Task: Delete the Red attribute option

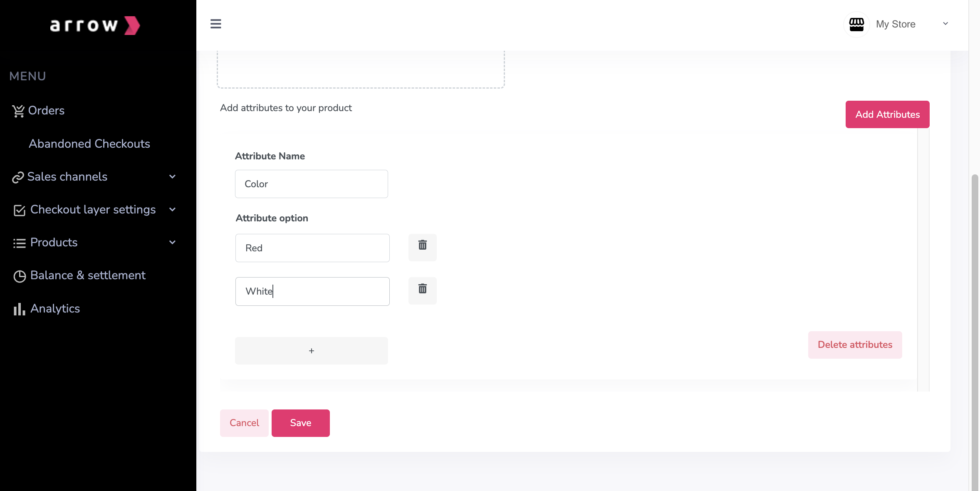Action: (422, 247)
